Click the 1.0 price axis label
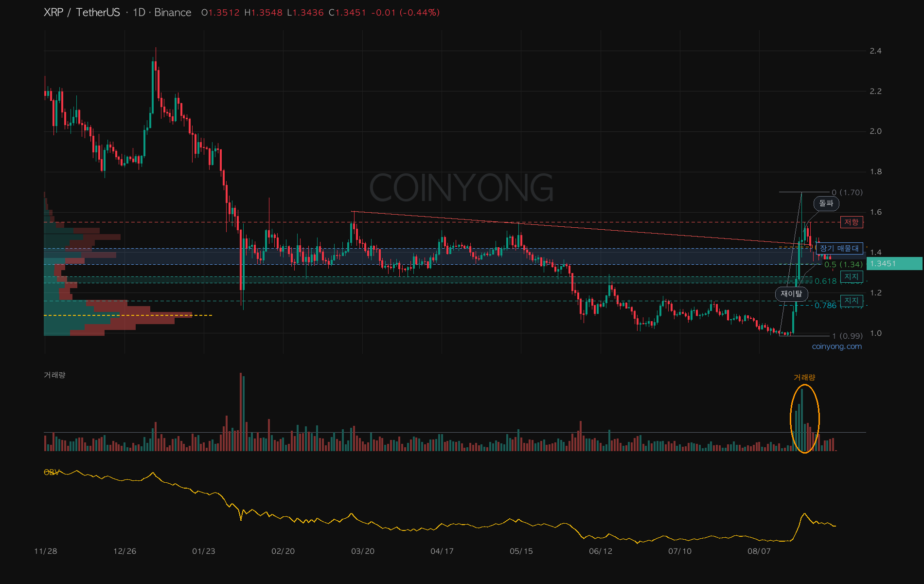Viewport: 924px width, 584px height. point(875,333)
